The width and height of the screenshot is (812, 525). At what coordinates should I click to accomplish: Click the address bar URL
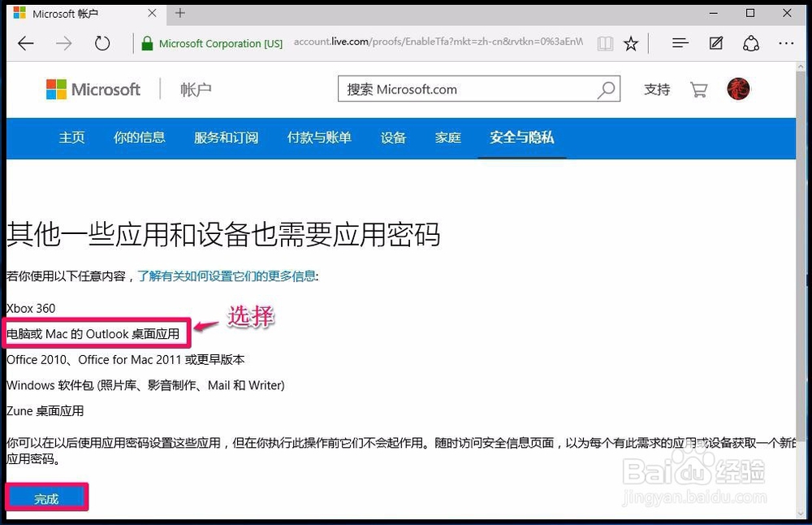coord(438,41)
